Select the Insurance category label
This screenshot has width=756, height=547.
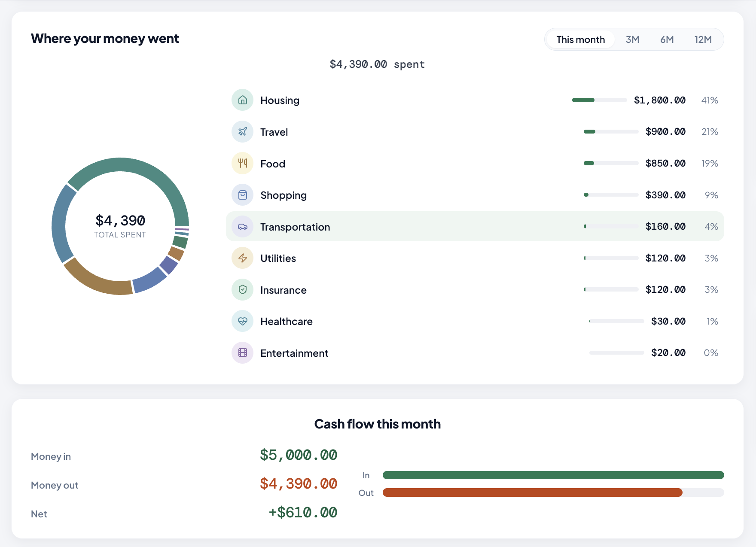(283, 290)
